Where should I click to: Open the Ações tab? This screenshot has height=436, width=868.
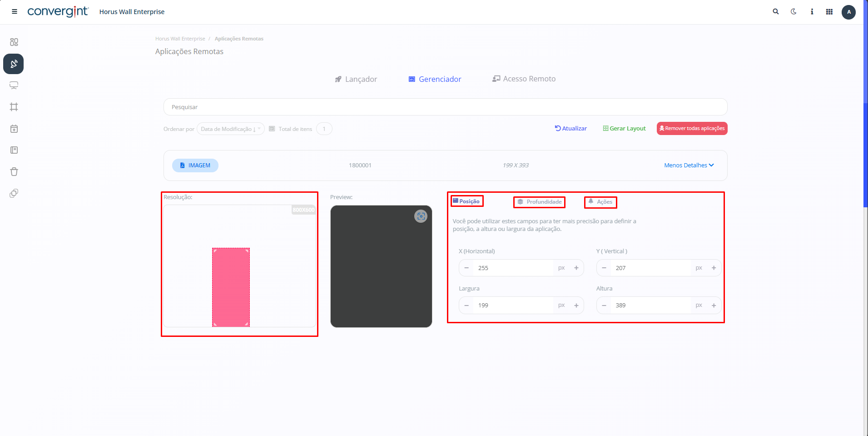[x=600, y=202]
